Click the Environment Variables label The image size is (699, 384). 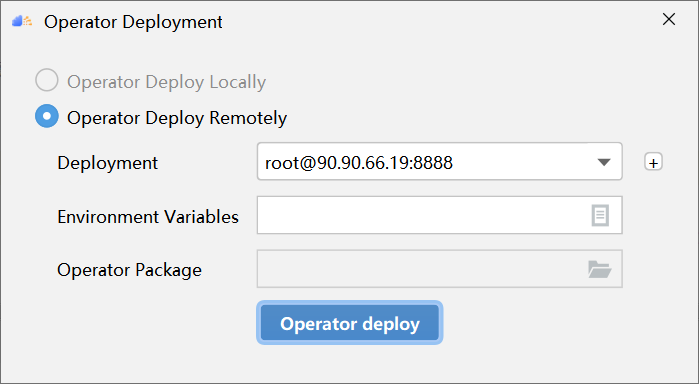148,217
